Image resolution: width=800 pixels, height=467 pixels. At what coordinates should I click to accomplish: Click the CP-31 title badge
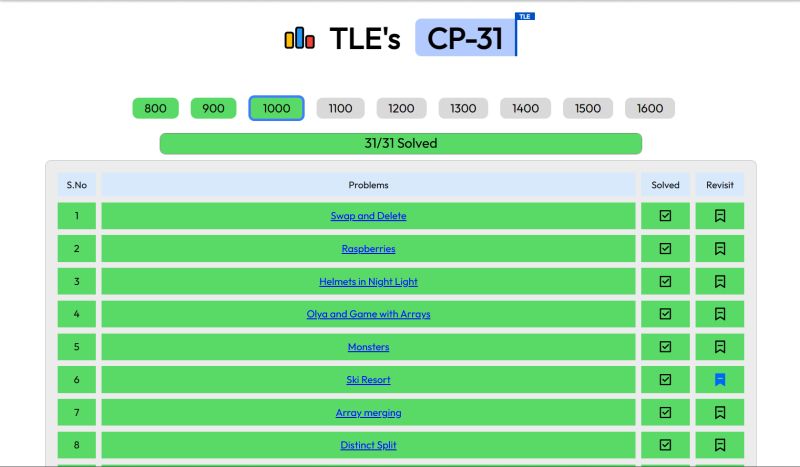[466, 38]
